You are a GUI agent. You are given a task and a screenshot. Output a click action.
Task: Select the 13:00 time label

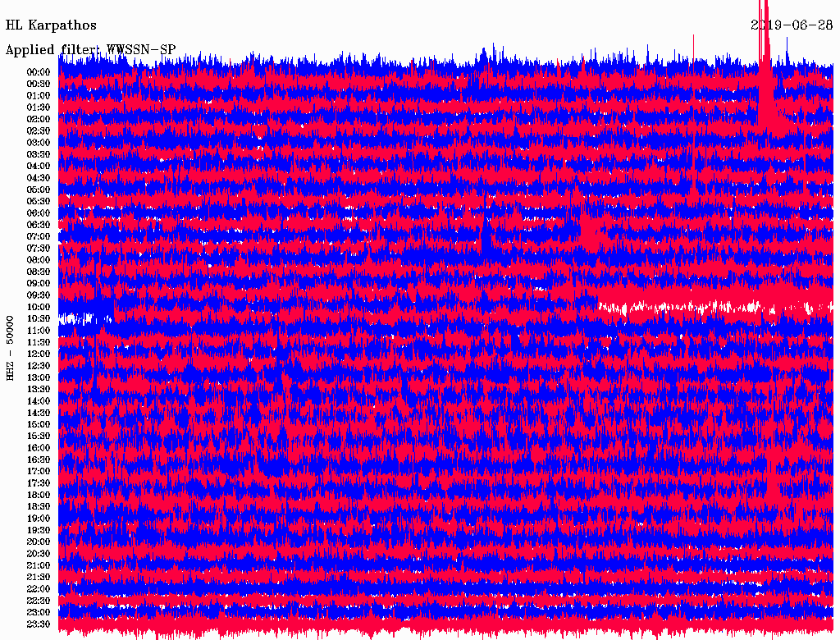[x=39, y=377]
